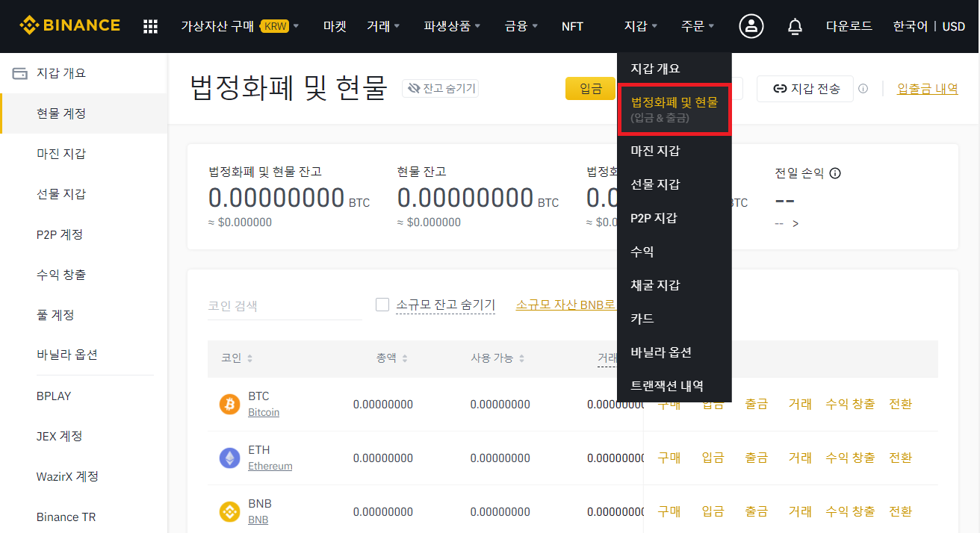Click 구매 in the BNB row

point(669,511)
